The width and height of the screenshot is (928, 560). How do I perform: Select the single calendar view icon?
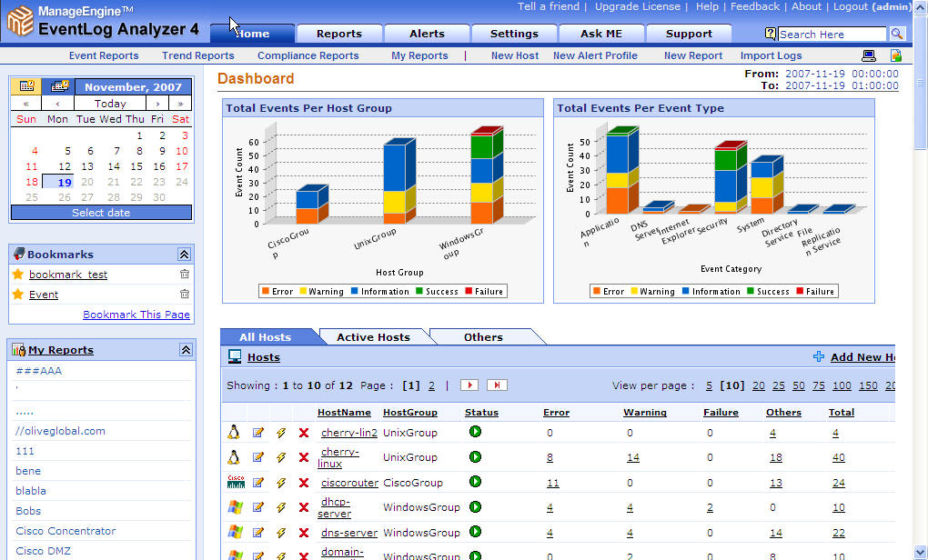(26, 86)
